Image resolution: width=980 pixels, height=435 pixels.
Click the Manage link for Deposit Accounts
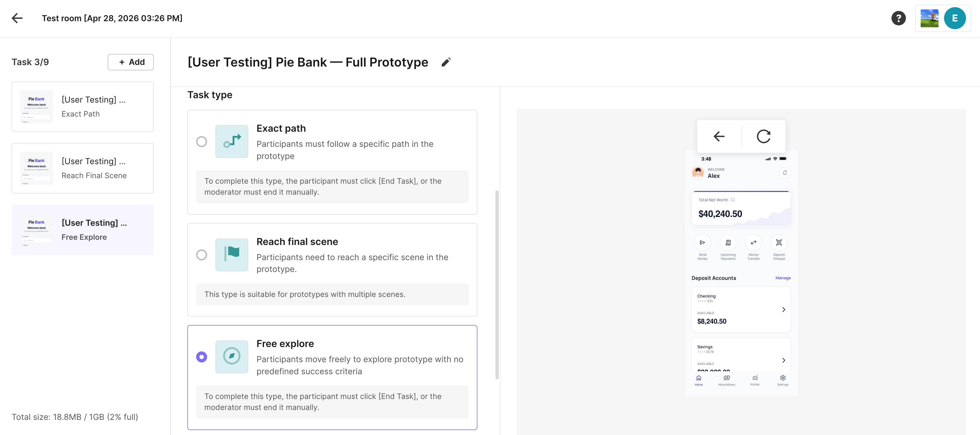783,278
